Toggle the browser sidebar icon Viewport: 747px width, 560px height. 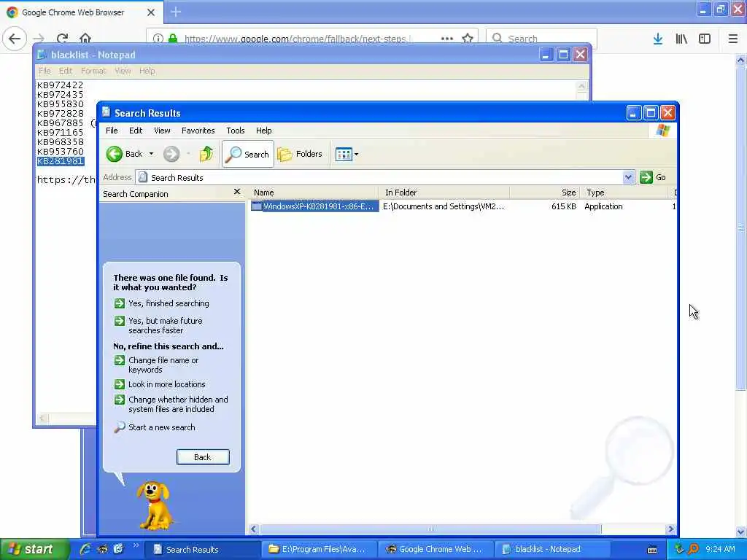[x=705, y=39]
